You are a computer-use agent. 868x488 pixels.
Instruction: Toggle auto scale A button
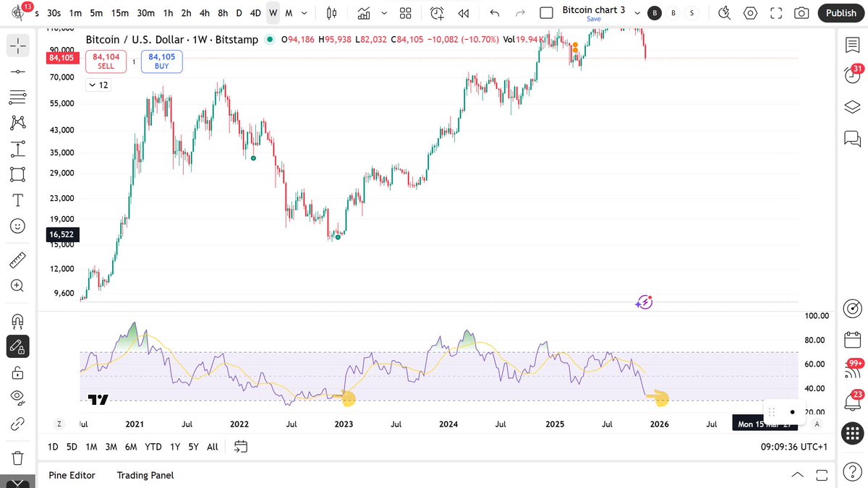[x=817, y=424]
